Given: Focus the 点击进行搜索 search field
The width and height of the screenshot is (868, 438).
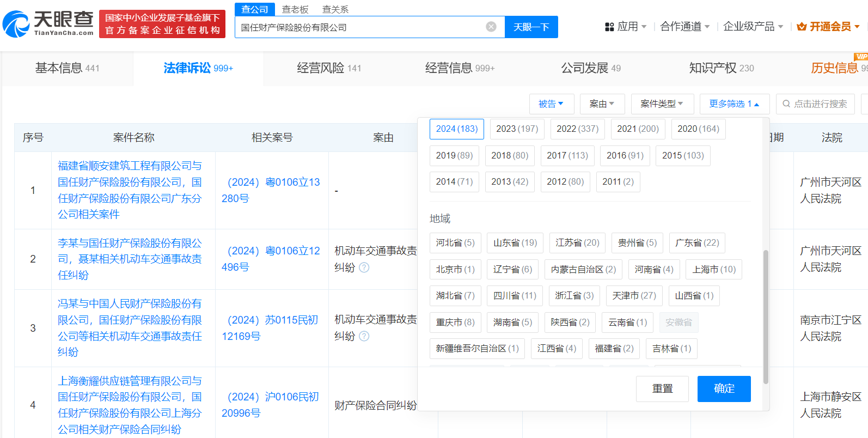Looking at the screenshot, I should pyautogui.click(x=815, y=104).
